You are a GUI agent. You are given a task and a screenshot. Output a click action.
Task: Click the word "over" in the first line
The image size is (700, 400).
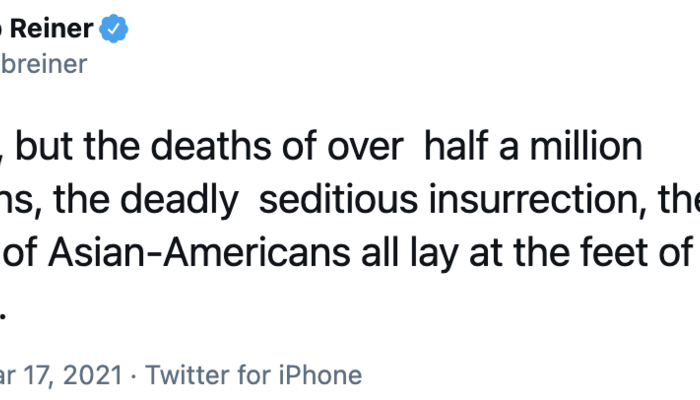point(367,147)
